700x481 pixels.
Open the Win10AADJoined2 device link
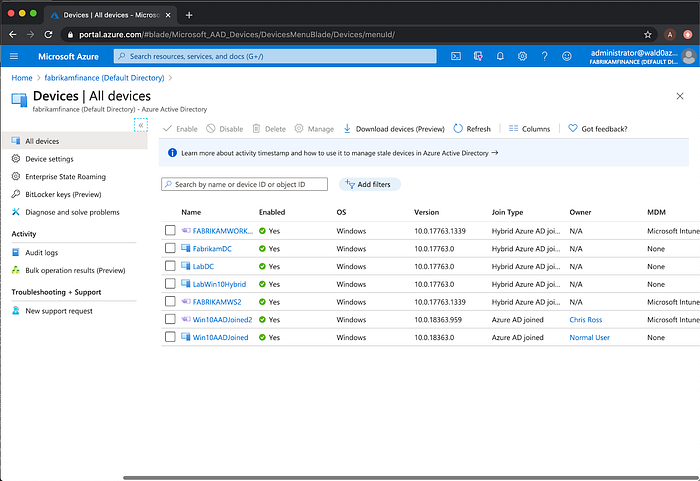pos(222,320)
